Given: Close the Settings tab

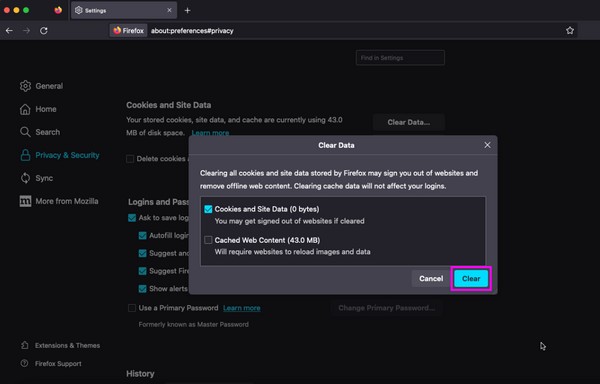Looking at the screenshot, I should point(169,10).
